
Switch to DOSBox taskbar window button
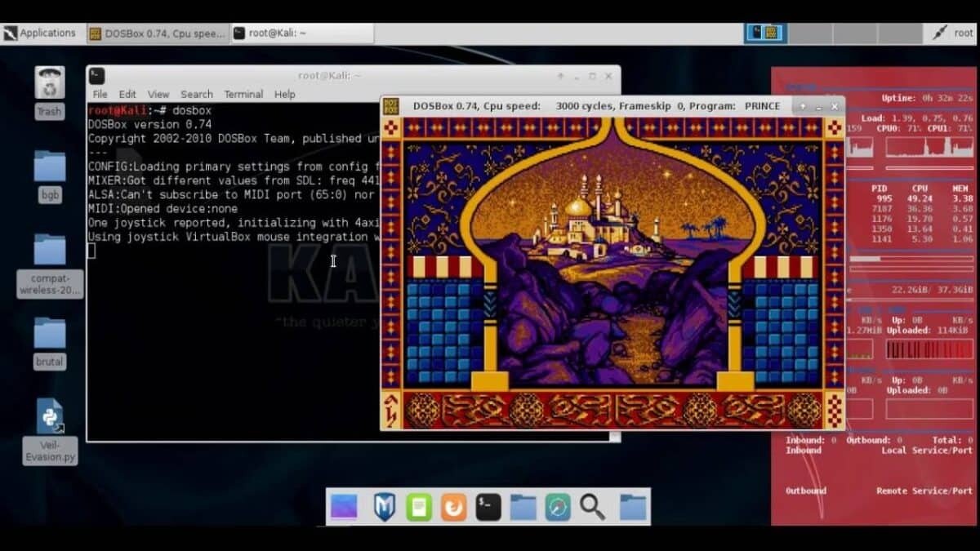coord(157,33)
